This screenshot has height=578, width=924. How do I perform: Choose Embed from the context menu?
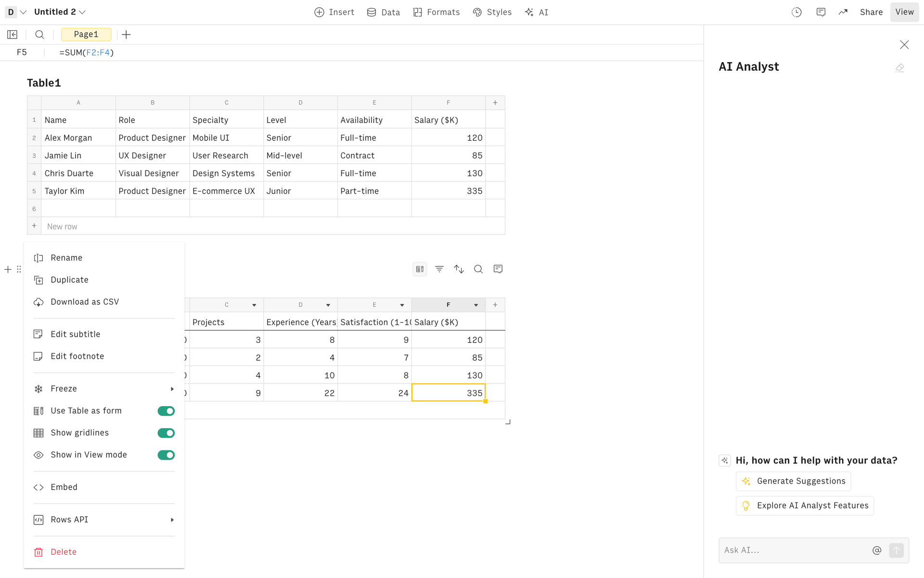click(x=104, y=487)
